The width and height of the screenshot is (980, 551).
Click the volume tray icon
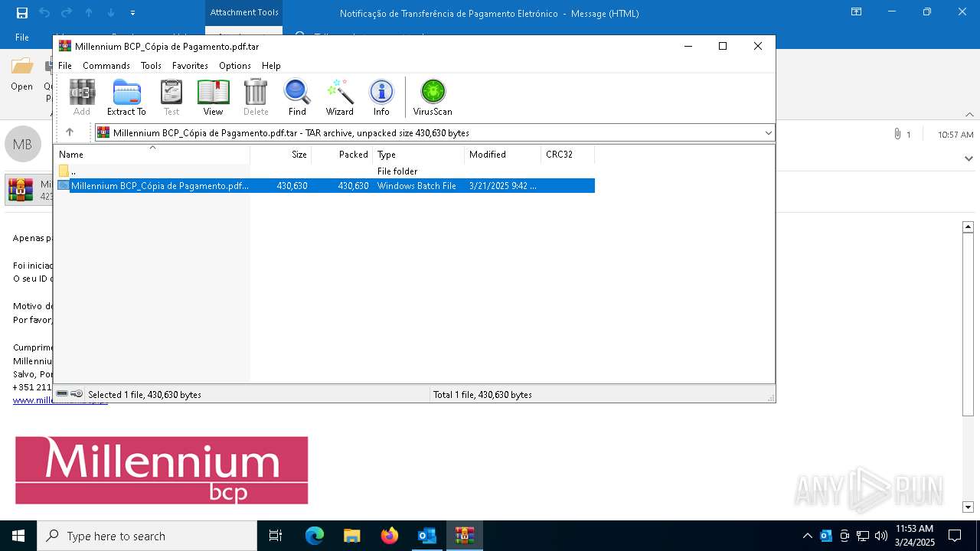(881, 536)
